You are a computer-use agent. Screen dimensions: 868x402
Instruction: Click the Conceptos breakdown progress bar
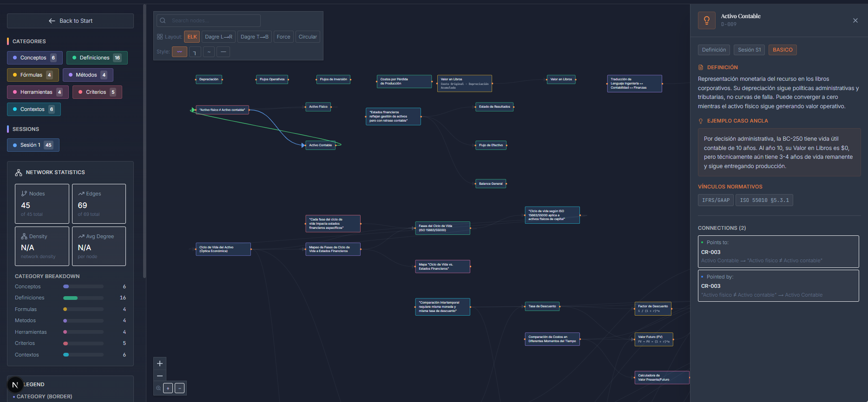(x=83, y=286)
